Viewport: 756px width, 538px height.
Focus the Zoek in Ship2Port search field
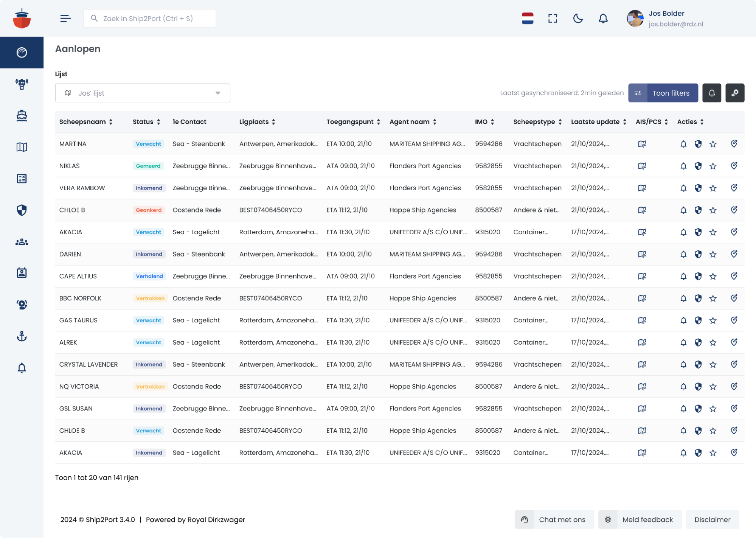coord(150,19)
